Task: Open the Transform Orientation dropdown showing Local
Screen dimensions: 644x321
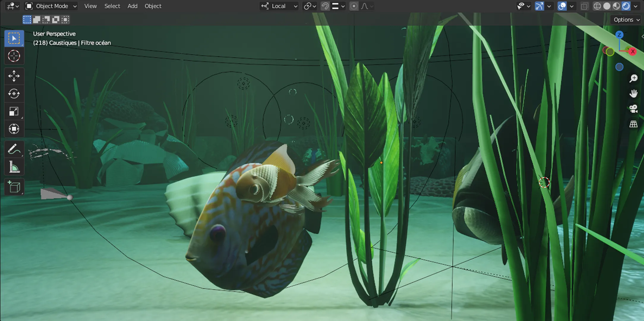Action: pos(279,6)
